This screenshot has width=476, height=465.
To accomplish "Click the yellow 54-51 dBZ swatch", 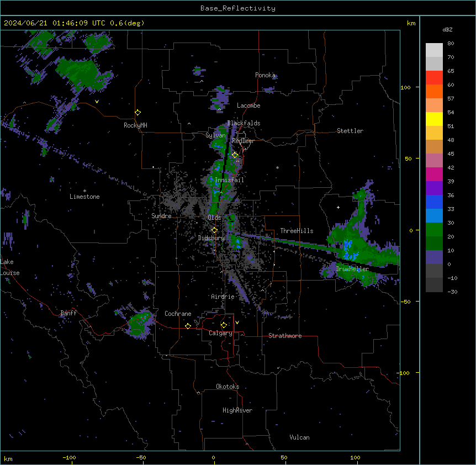I will point(434,119).
